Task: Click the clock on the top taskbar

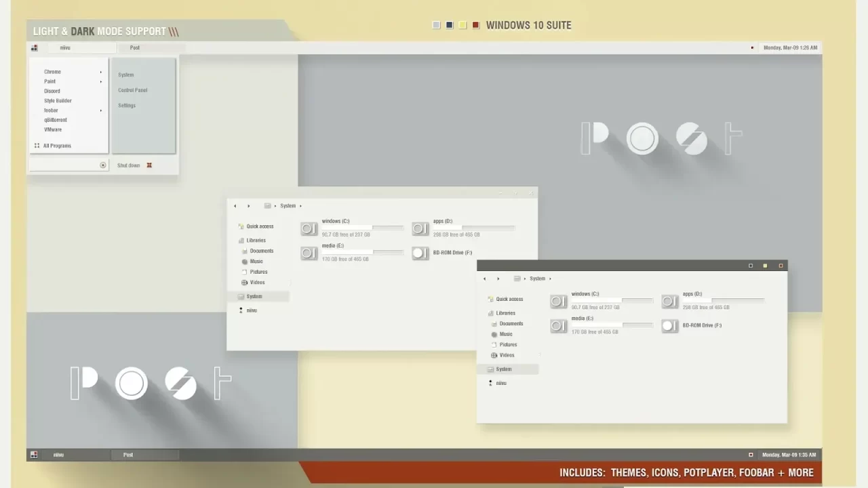Action: [790, 48]
